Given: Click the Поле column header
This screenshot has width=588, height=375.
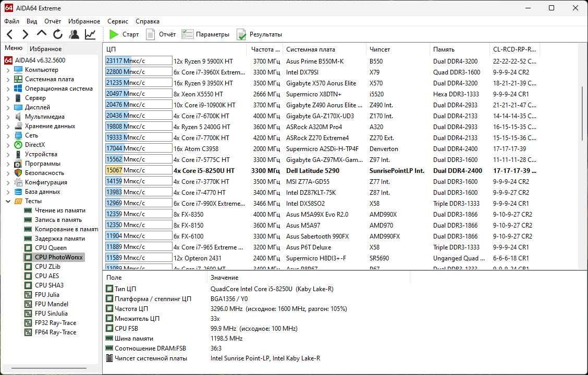Looking at the screenshot, I should click(155, 278).
